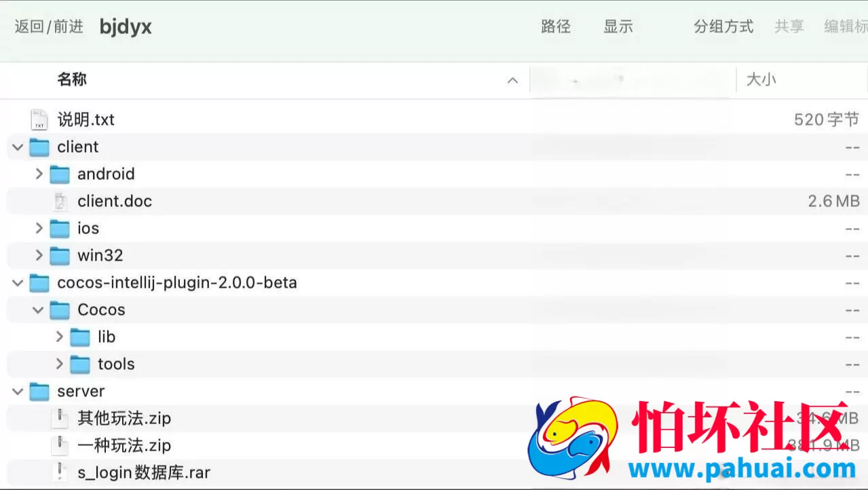
Task: Click the 其他玩法.zip archive icon
Action: tap(60, 419)
